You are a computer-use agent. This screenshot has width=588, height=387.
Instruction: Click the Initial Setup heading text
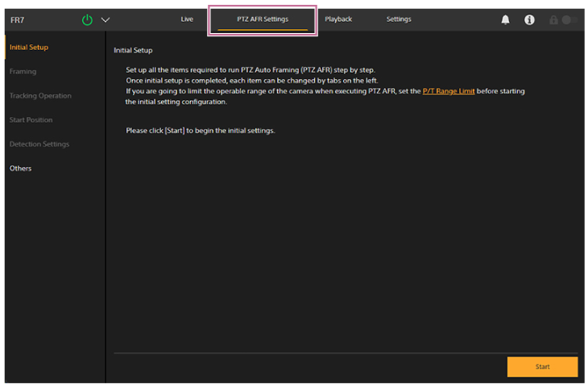pos(133,50)
